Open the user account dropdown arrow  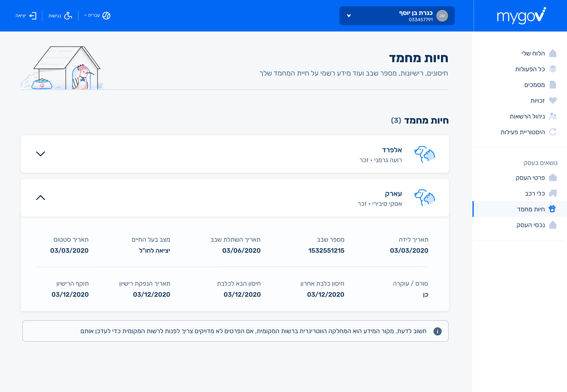tap(349, 16)
